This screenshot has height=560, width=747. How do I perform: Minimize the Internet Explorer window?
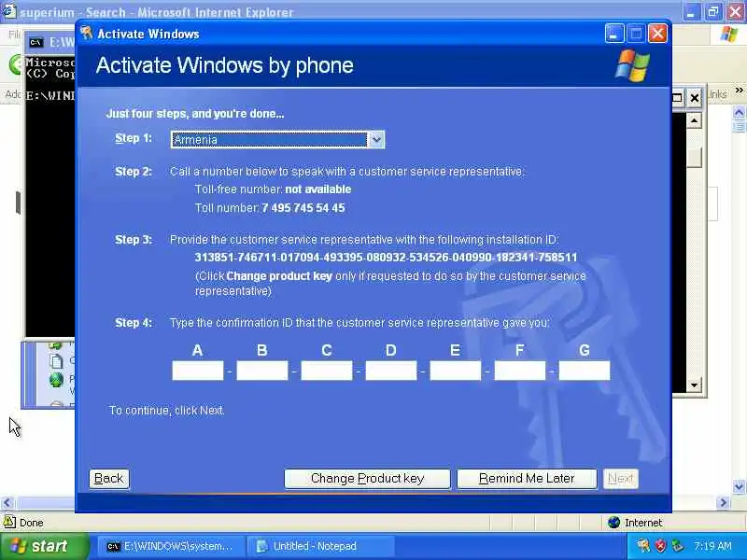click(691, 11)
